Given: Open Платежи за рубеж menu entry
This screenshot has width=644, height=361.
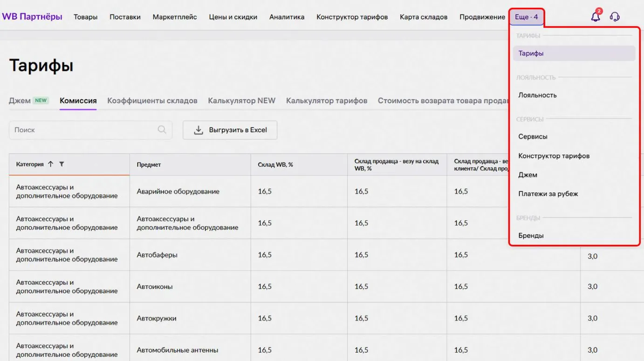Looking at the screenshot, I should tap(548, 194).
